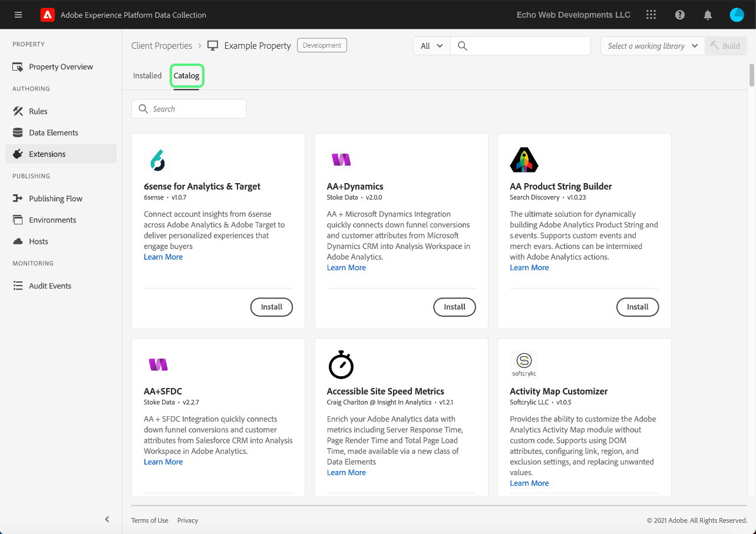Select the Catalog tab

(x=187, y=76)
